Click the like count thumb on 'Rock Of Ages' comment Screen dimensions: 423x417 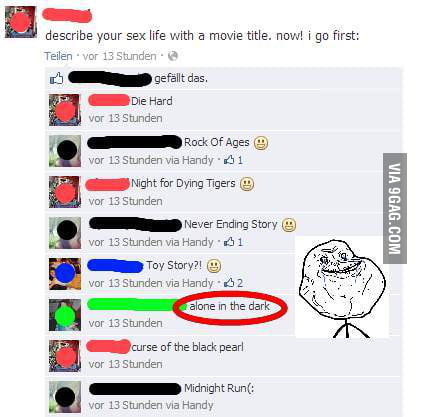coord(229,160)
